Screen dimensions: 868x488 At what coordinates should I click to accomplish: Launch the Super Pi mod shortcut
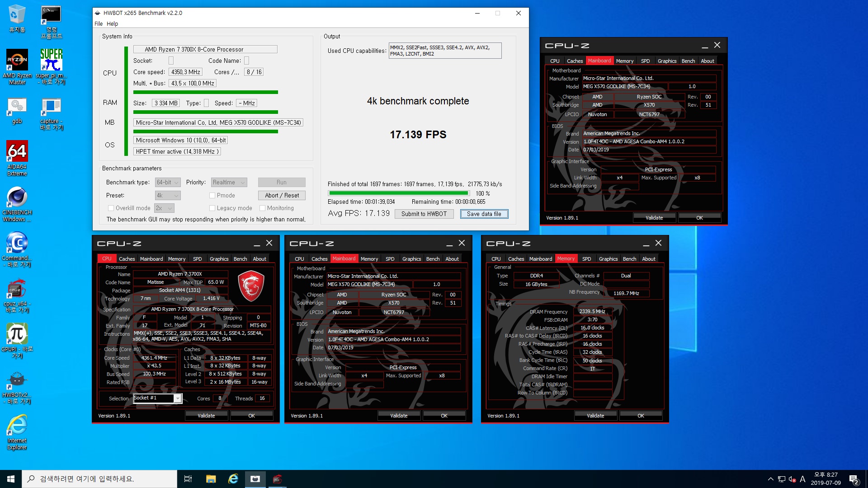click(x=51, y=67)
